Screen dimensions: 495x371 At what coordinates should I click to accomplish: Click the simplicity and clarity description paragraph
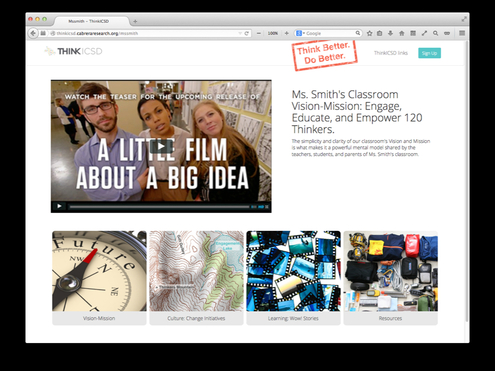[361, 148]
